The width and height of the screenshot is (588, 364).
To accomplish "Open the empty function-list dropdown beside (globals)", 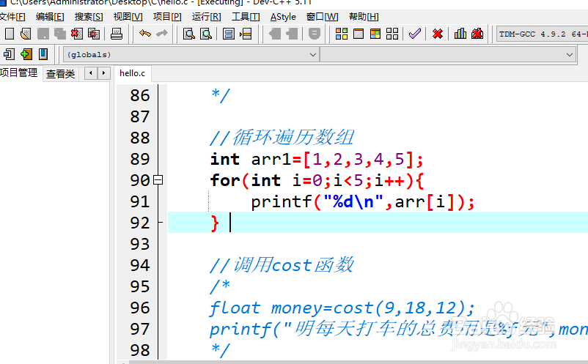I will point(448,55).
